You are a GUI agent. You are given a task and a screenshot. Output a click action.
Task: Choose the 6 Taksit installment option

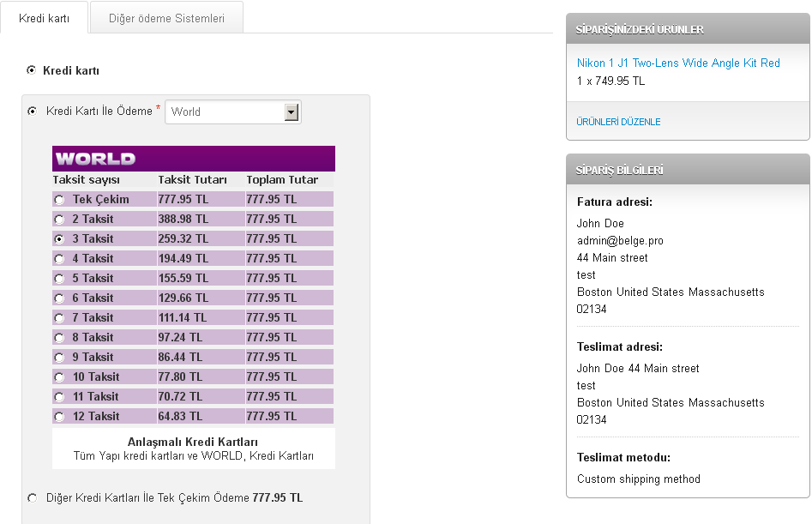coord(59,298)
